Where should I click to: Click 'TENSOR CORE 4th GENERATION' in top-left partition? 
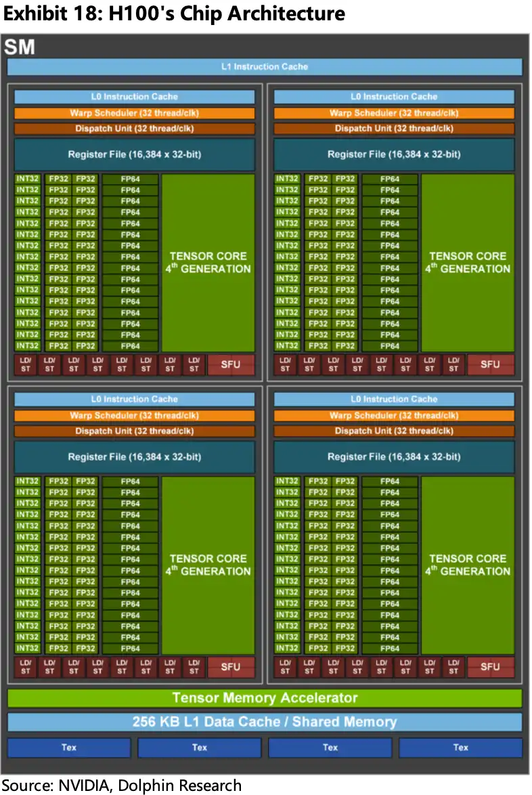click(208, 263)
